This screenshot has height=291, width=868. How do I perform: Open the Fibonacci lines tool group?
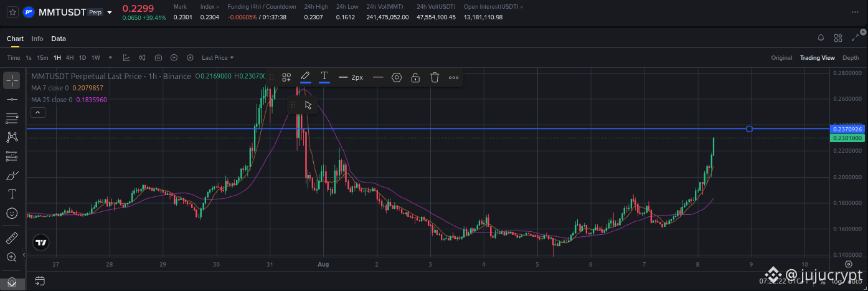[12, 118]
